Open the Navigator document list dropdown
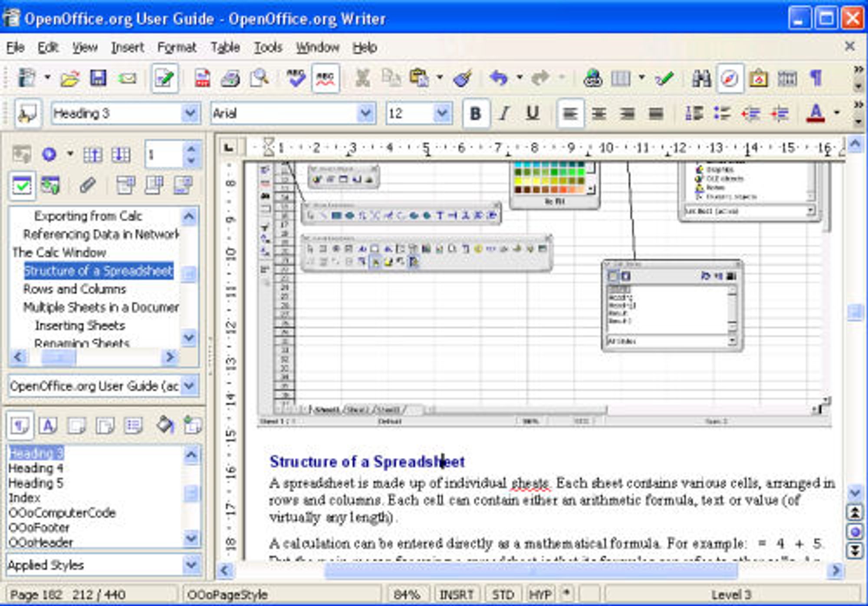 tap(190, 386)
